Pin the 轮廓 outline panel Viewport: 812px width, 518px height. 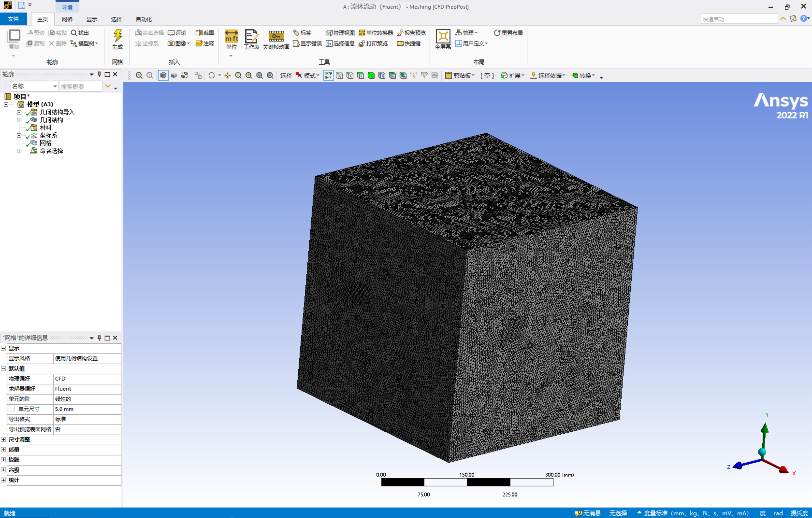pyautogui.click(x=99, y=74)
